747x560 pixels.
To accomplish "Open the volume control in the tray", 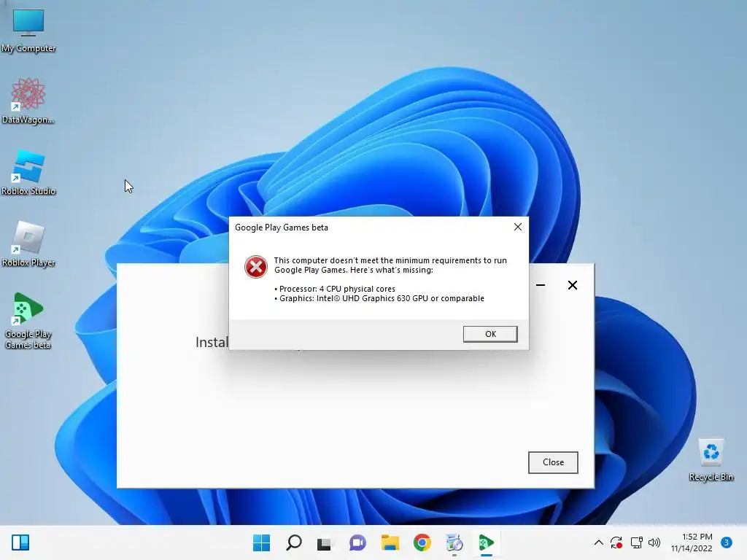I will click(x=654, y=542).
